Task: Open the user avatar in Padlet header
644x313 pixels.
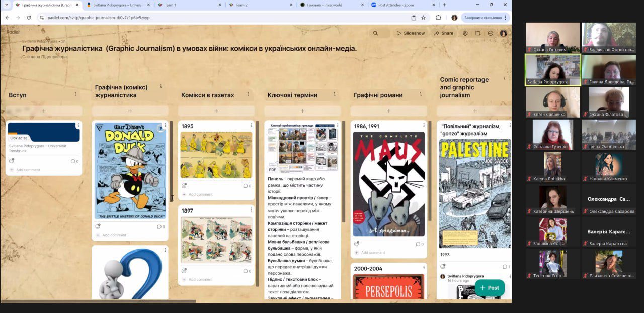Action: pyautogui.click(x=504, y=33)
